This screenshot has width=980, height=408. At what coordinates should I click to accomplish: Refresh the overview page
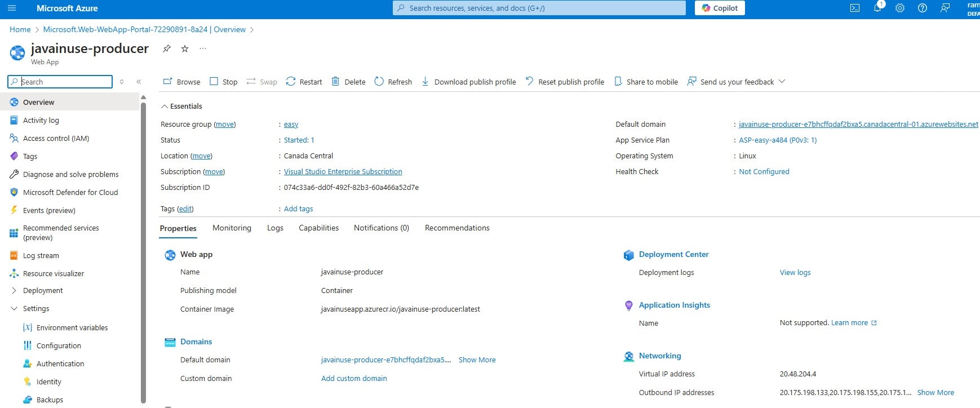point(393,82)
